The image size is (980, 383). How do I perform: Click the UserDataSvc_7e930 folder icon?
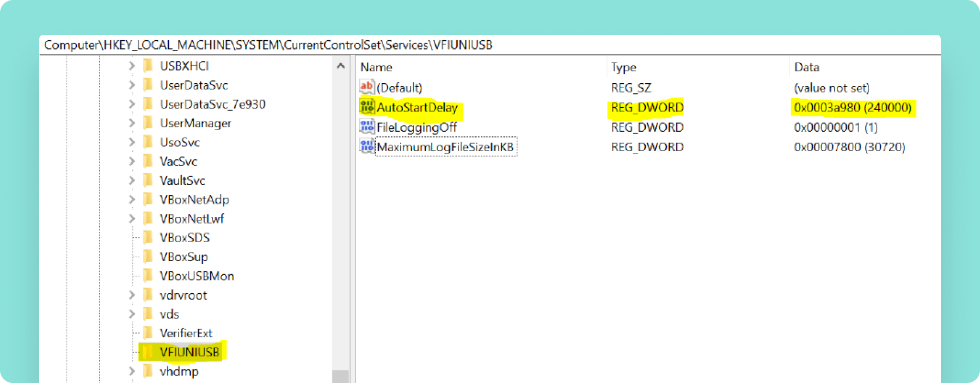tap(148, 104)
